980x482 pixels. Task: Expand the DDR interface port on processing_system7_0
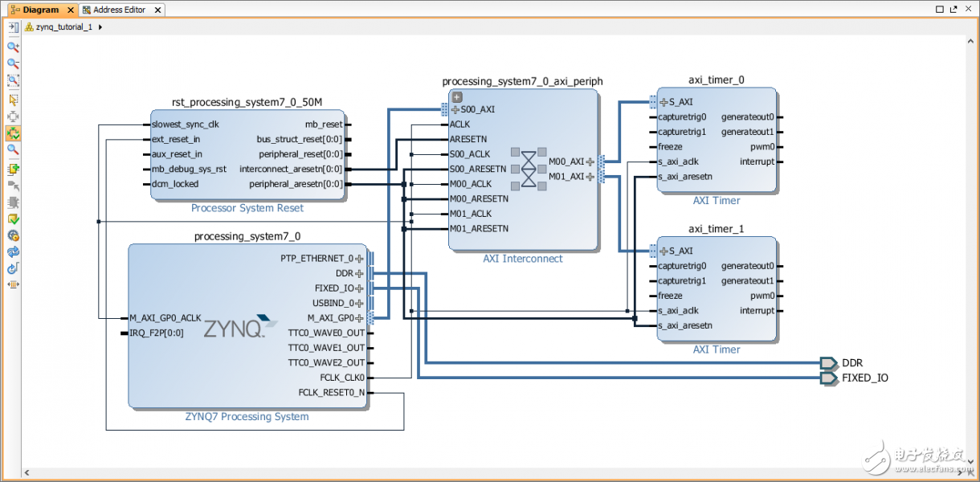pos(359,273)
